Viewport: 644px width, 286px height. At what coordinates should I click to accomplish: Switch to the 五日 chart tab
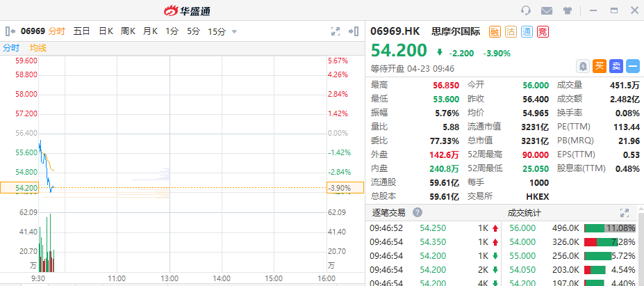coord(81,31)
